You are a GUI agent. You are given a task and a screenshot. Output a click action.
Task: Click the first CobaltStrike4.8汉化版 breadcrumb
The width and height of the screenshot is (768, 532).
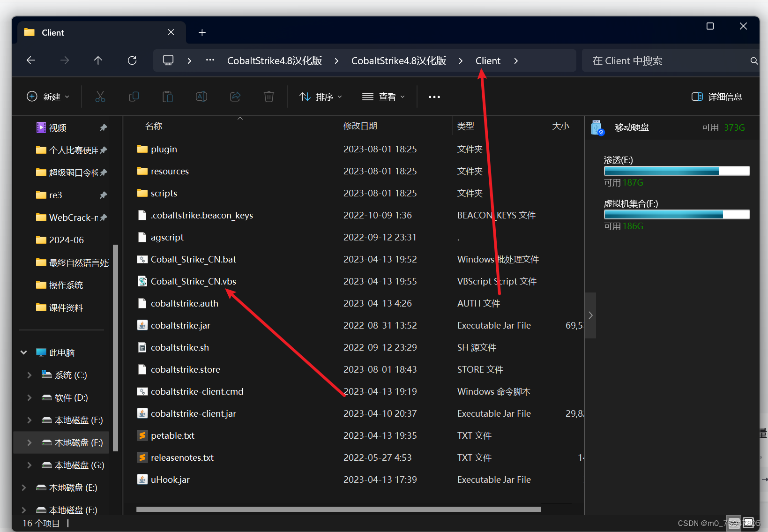[275, 60]
